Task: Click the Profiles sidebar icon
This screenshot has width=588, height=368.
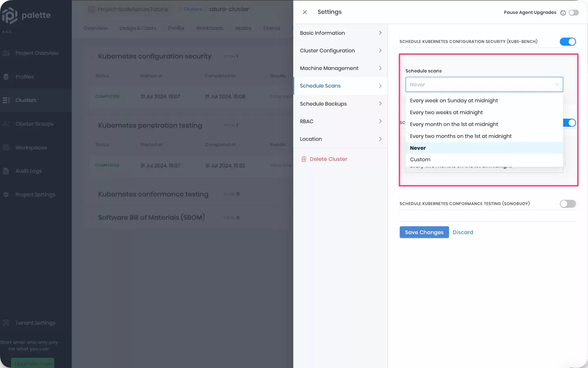Action: pos(6,77)
